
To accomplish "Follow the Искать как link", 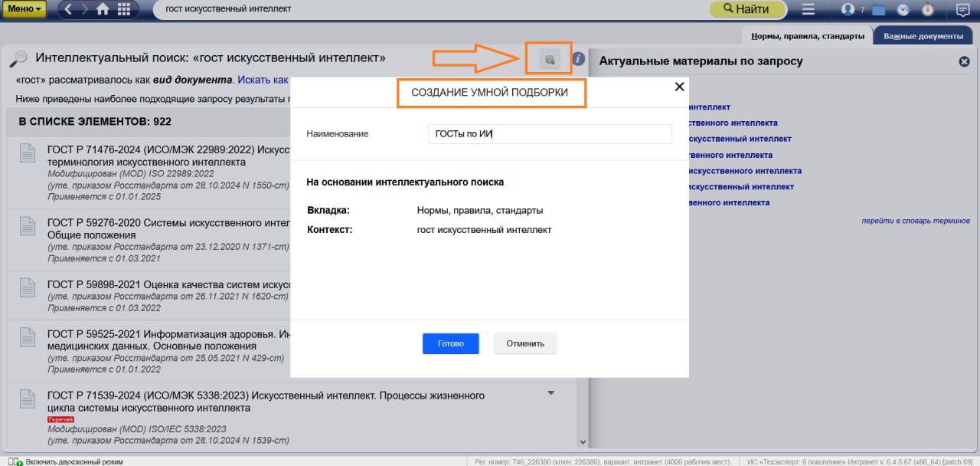I will click(x=263, y=80).
